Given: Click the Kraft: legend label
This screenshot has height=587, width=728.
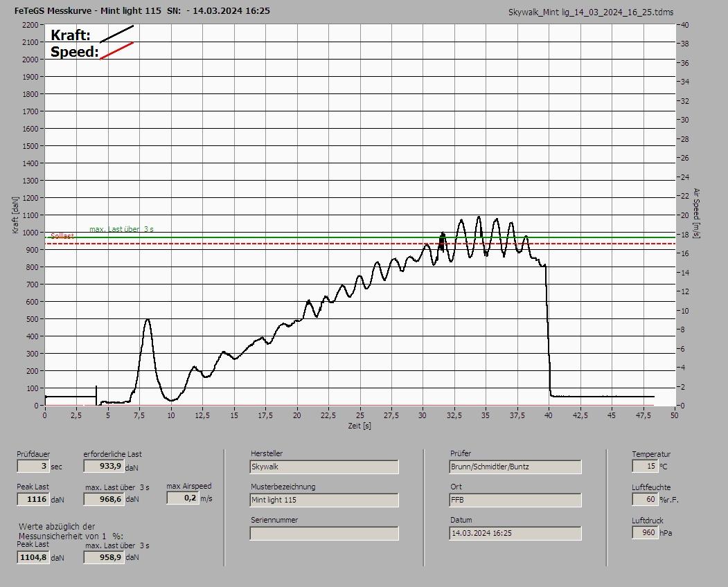Looking at the screenshot, I should (70, 35).
